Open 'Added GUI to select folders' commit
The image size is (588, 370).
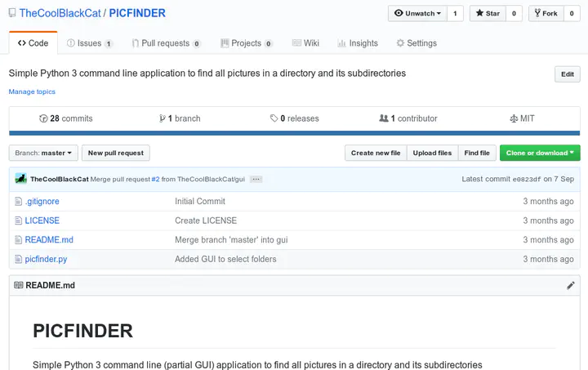point(225,259)
